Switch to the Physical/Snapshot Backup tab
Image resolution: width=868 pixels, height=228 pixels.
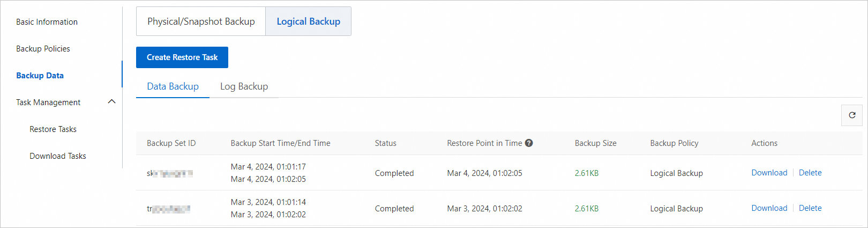point(201,21)
